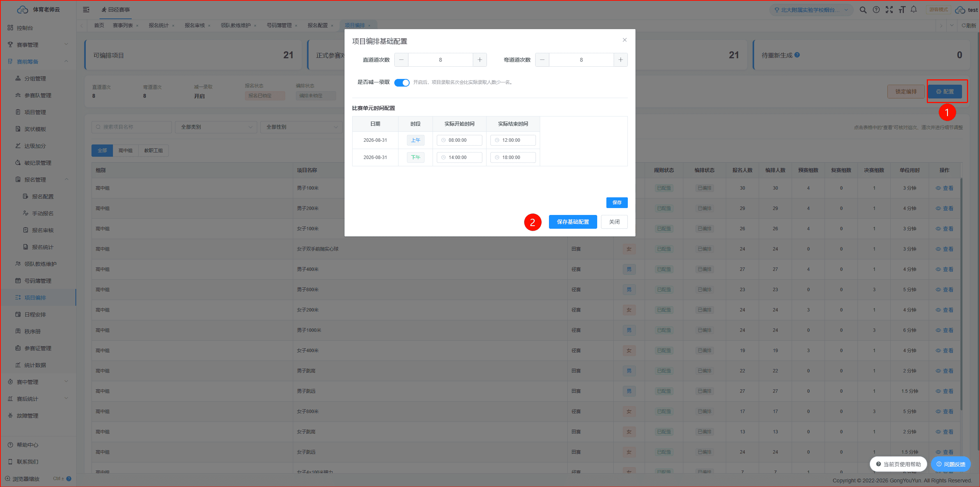Click 保存基础配置 button
The height and width of the screenshot is (487, 980).
(573, 222)
